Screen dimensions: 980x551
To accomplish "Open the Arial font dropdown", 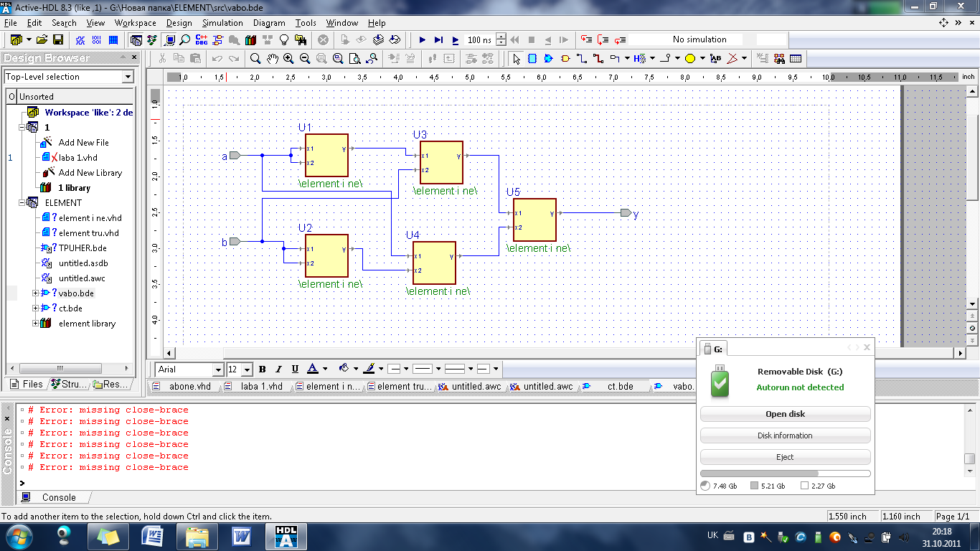I will click(218, 369).
